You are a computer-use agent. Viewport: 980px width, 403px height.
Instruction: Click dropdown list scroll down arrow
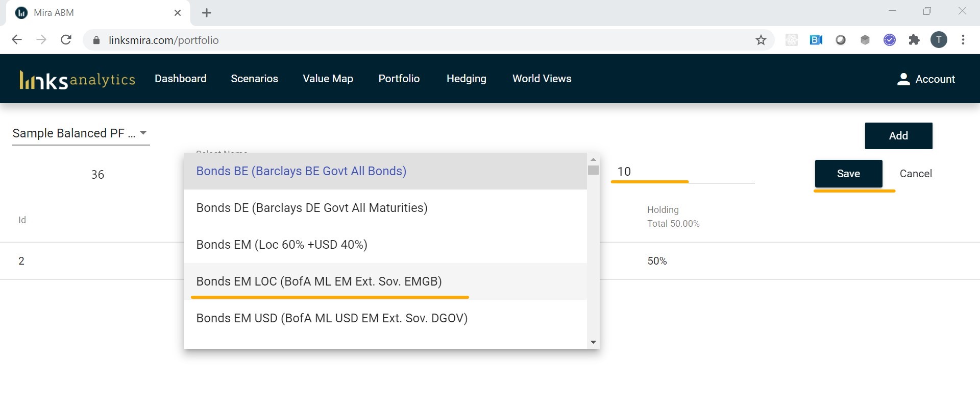coord(593,342)
